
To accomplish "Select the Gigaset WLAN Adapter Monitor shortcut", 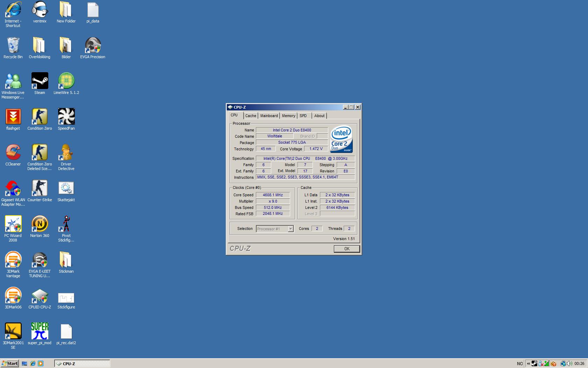I will click(x=13, y=193).
